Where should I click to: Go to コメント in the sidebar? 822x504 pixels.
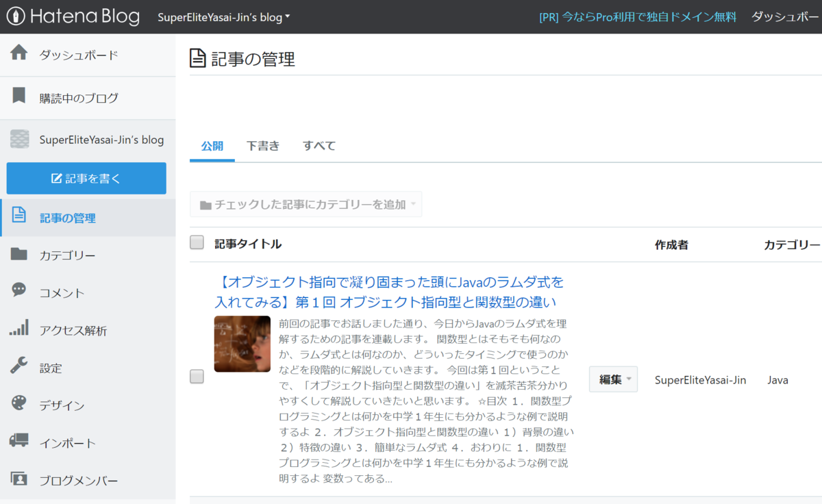click(88, 292)
